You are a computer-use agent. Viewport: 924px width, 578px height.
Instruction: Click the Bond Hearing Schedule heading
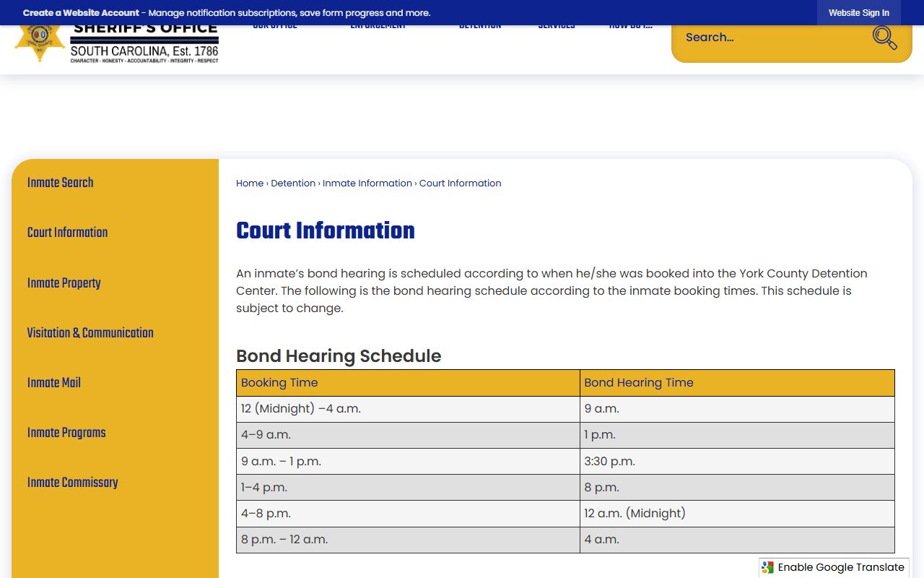(339, 356)
